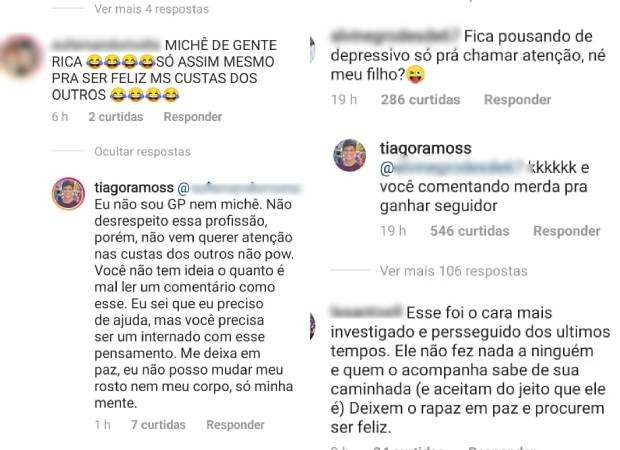Open tiagoramoss username on the long reply
This screenshot has height=450, width=620.
pyautogui.click(x=134, y=187)
